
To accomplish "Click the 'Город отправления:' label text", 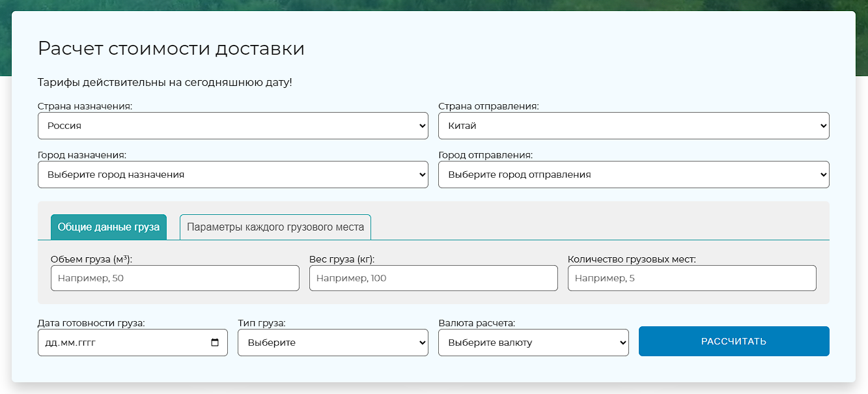I will click(x=485, y=155).
